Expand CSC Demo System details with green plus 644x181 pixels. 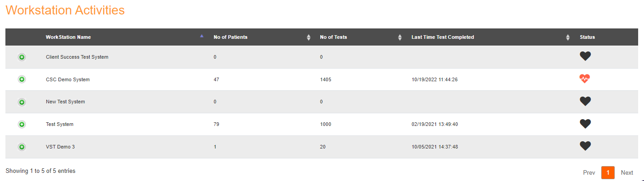tap(22, 79)
